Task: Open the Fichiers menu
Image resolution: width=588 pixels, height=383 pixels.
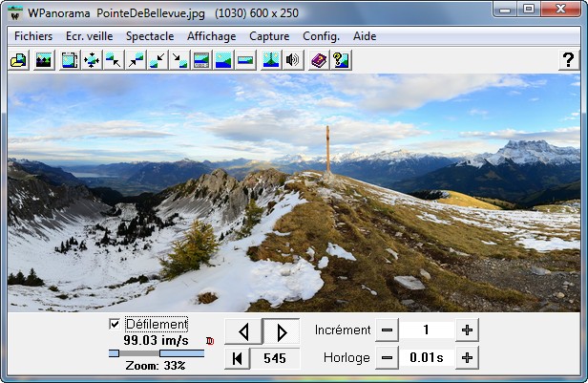Action: (33, 36)
